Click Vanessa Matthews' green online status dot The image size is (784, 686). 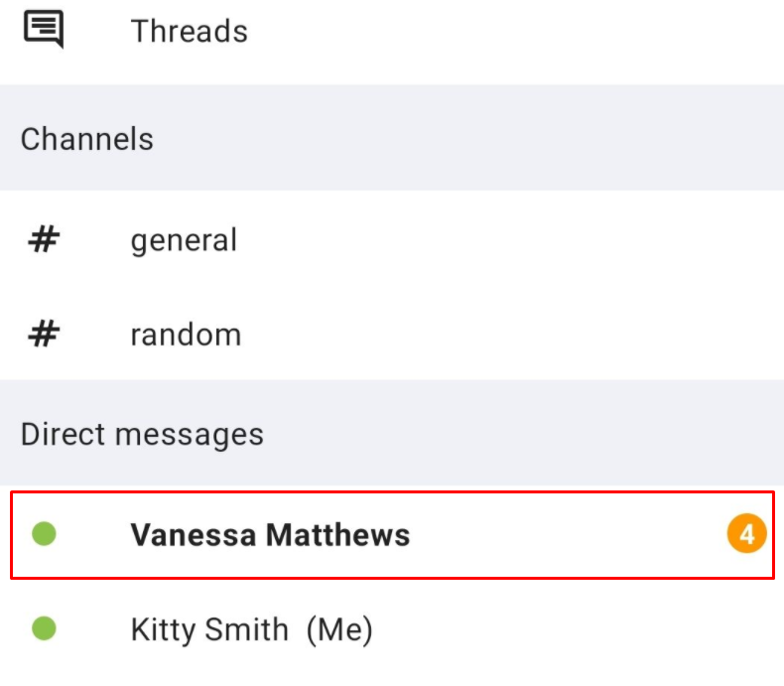(44, 533)
